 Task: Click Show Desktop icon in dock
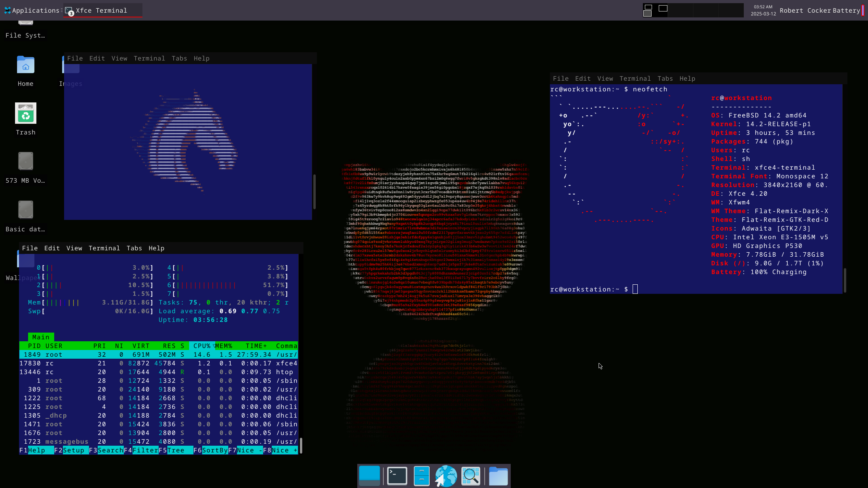click(370, 476)
